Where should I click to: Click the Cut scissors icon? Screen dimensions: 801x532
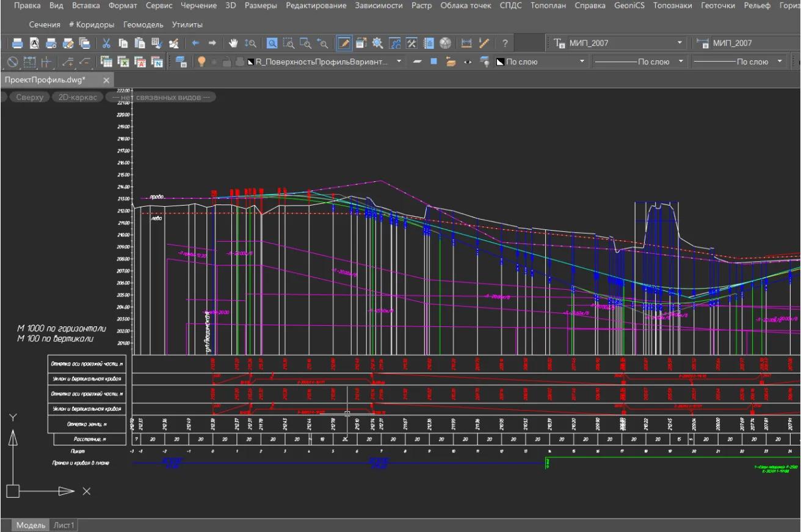tap(106, 43)
